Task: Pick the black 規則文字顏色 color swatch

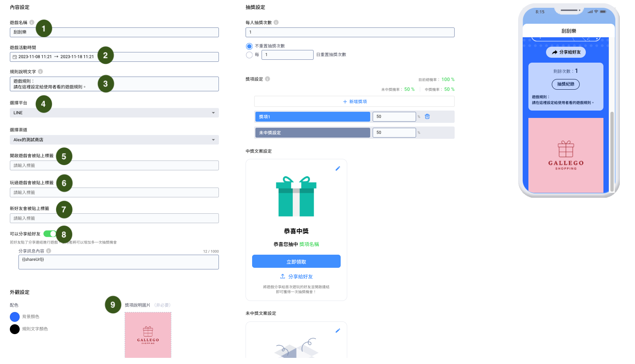Action: coord(15,329)
